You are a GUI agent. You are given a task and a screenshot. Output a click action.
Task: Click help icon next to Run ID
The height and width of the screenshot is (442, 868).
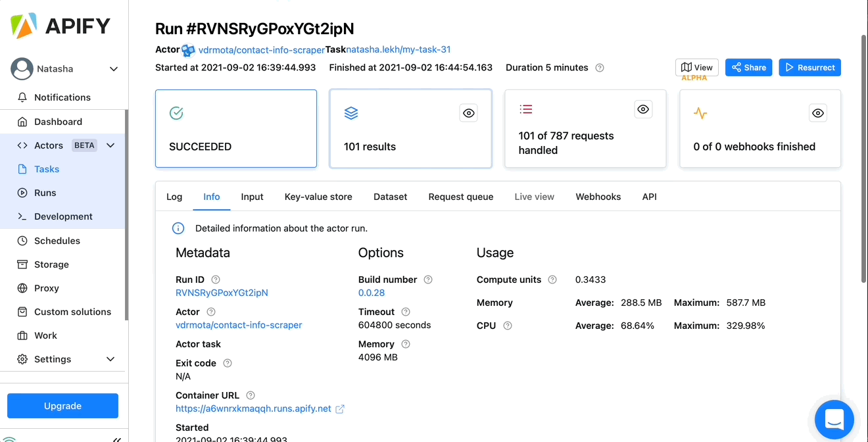(x=216, y=280)
